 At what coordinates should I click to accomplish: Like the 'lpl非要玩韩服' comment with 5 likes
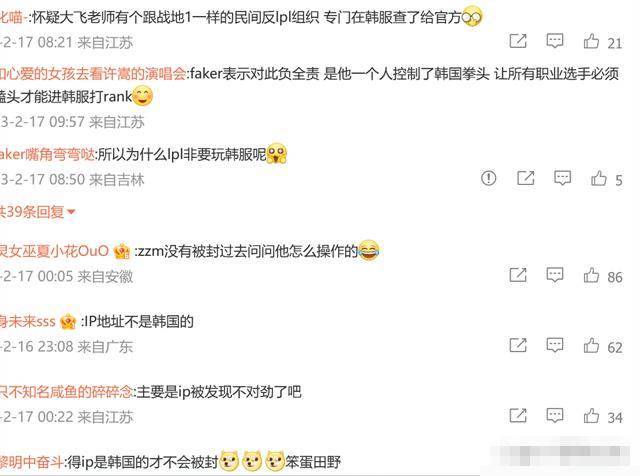click(599, 178)
